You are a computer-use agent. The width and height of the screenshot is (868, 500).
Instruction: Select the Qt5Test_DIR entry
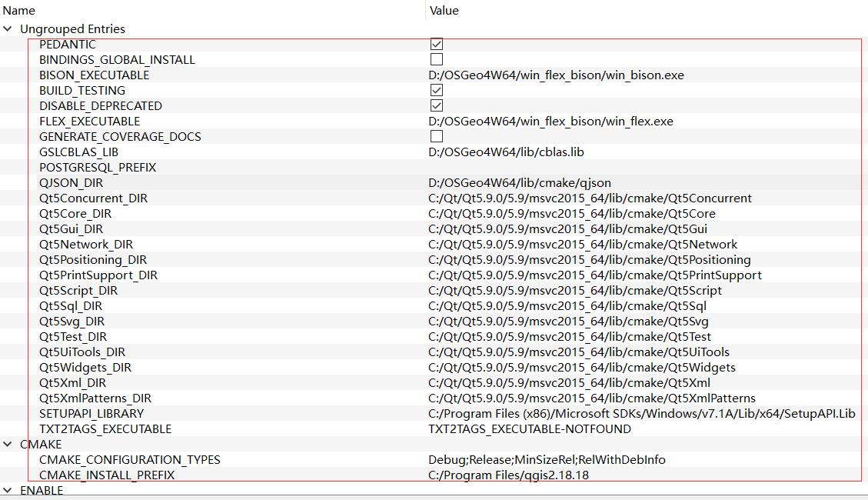(73, 337)
